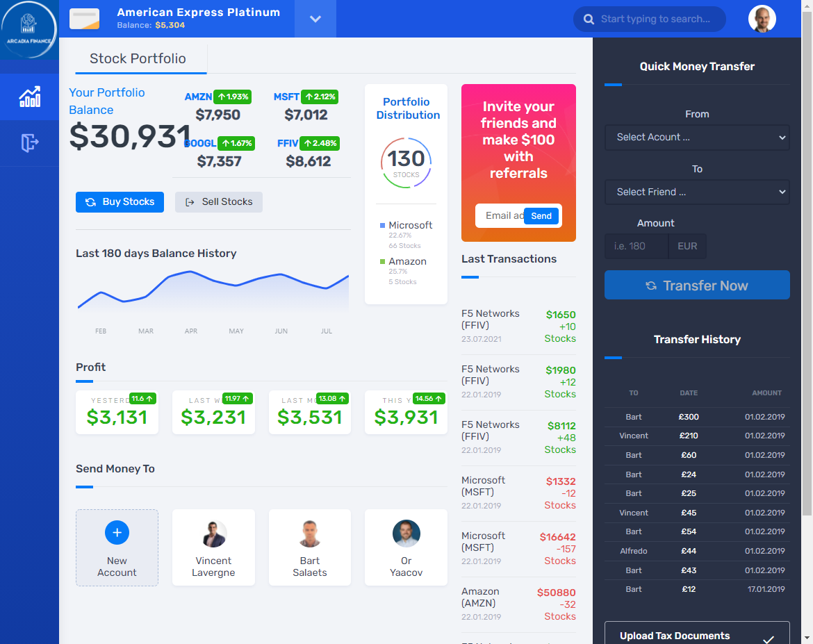Click the logout sidebar icon

tap(30, 142)
